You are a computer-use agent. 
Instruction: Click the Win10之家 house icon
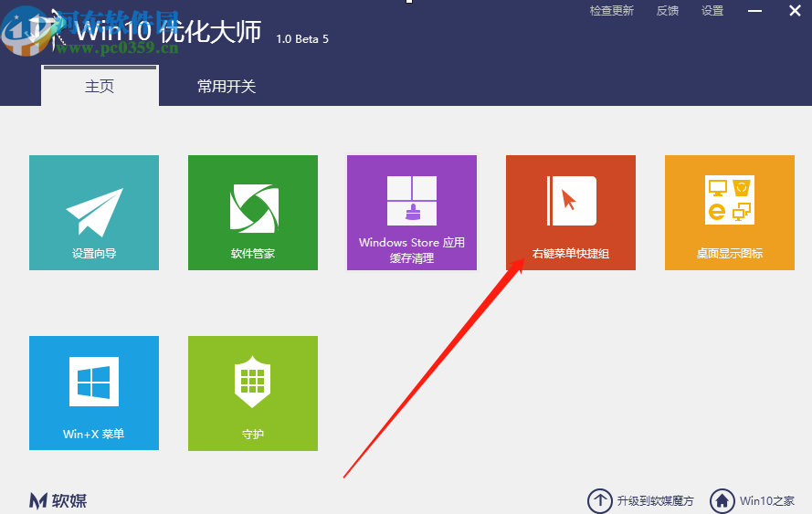(722, 500)
